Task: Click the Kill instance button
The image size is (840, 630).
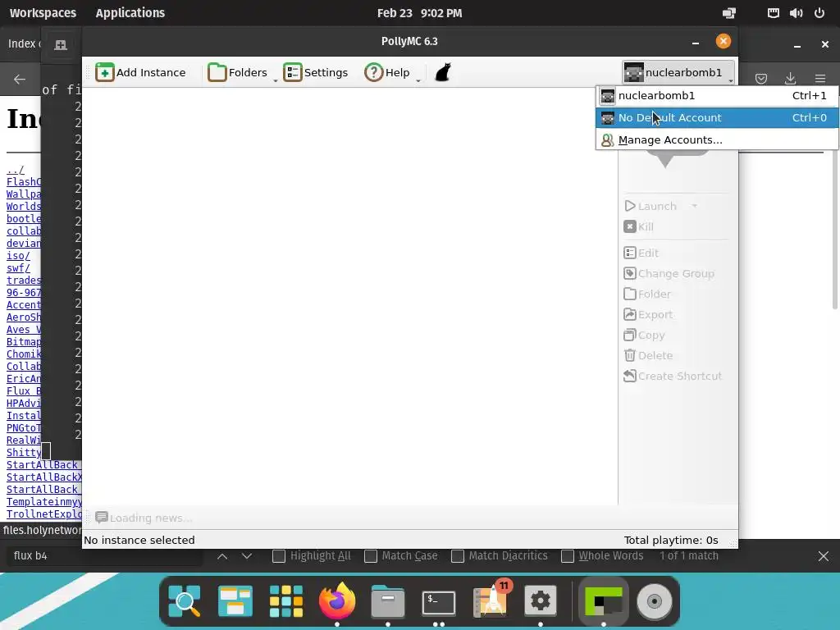Action: (x=638, y=226)
